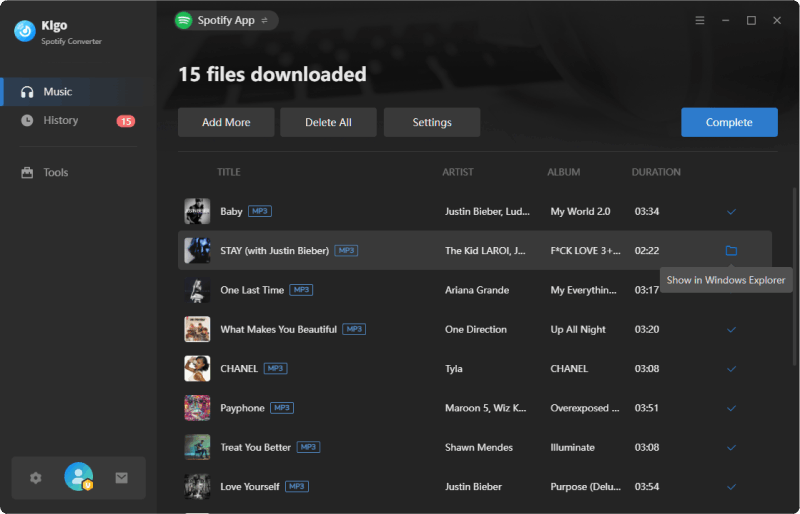The image size is (800, 514).
Task: Click Love Yourself album thumbnail
Action: coord(197,486)
